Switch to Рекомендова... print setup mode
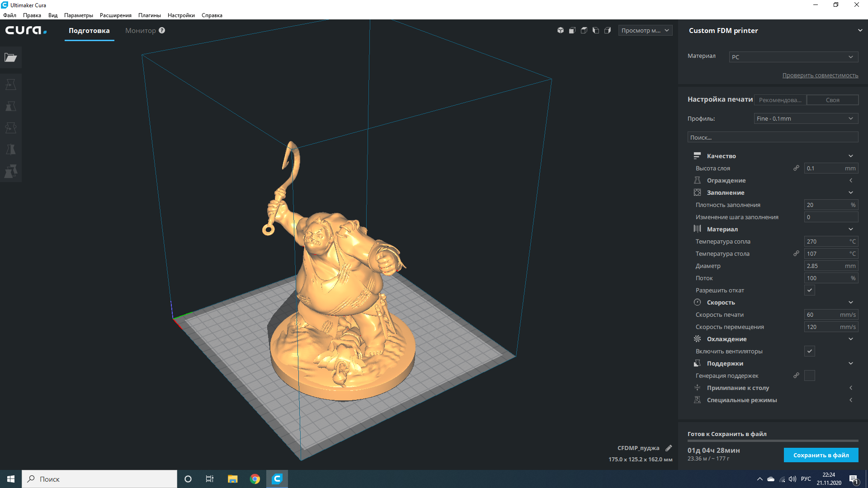This screenshot has width=868, height=488. click(780, 100)
